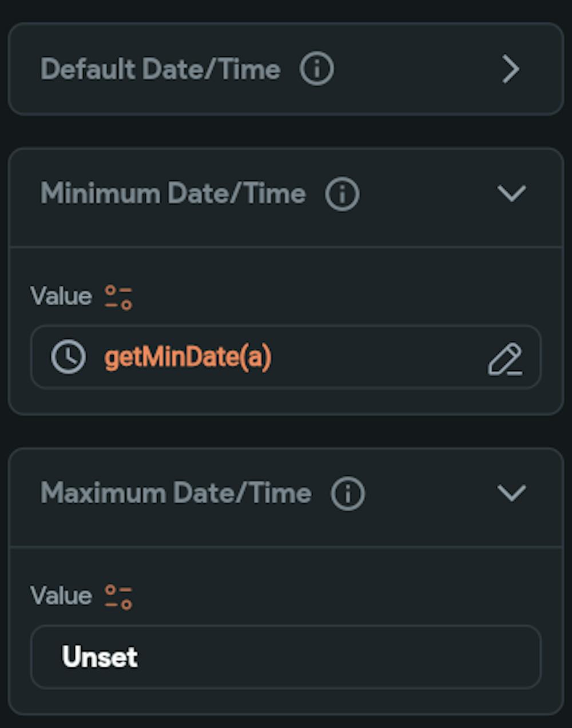Click the Value label under Minimum Date/Time
The height and width of the screenshot is (728, 572).
coord(61,297)
